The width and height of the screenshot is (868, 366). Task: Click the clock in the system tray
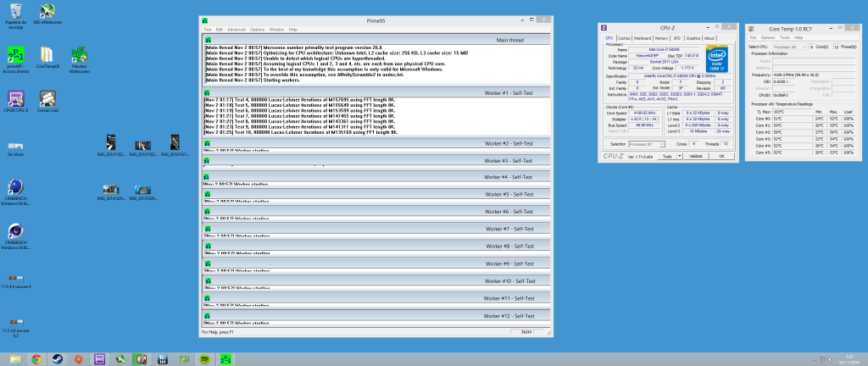849,359
